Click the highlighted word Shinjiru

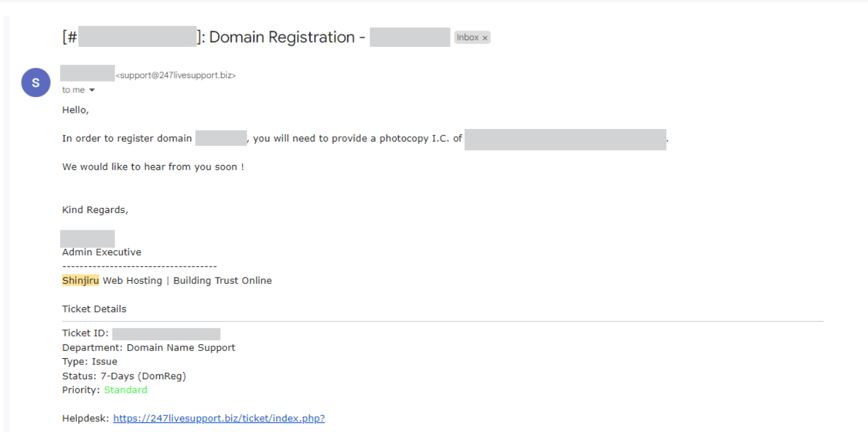80,280
